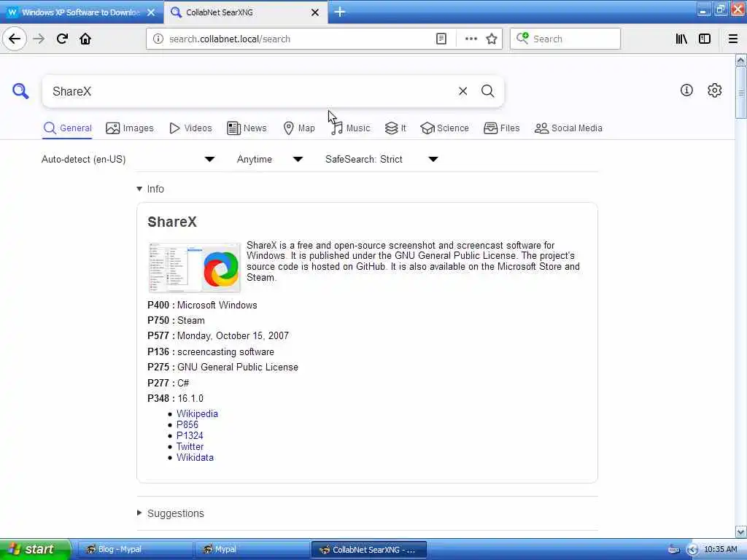Show sidebars icon in toolbar
This screenshot has height=560, width=747.
pos(705,39)
